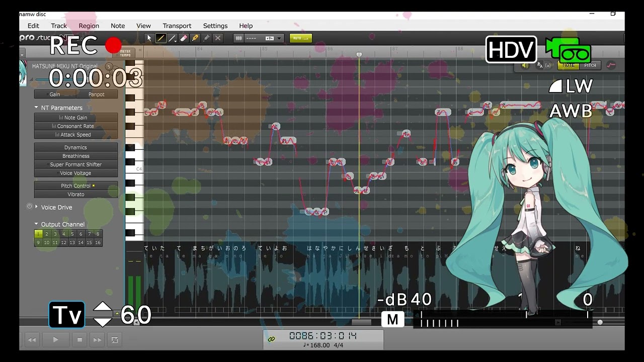644x362 pixels.
Task: Collapse the Output Channel section
Action: point(36,224)
